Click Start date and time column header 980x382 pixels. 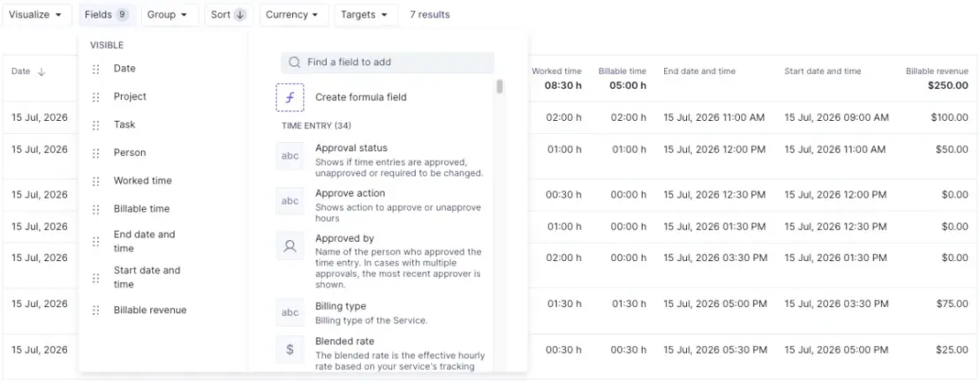(x=823, y=71)
